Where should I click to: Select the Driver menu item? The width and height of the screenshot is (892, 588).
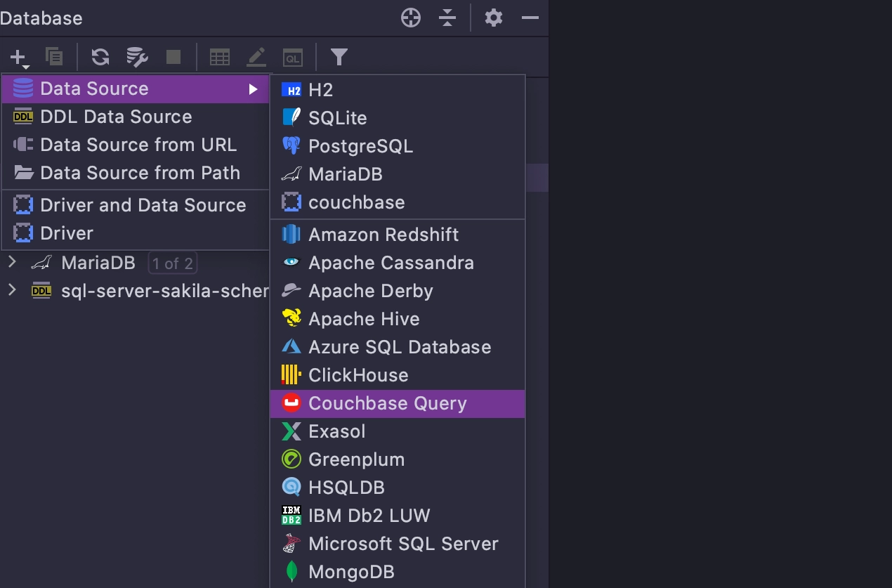[136, 233]
